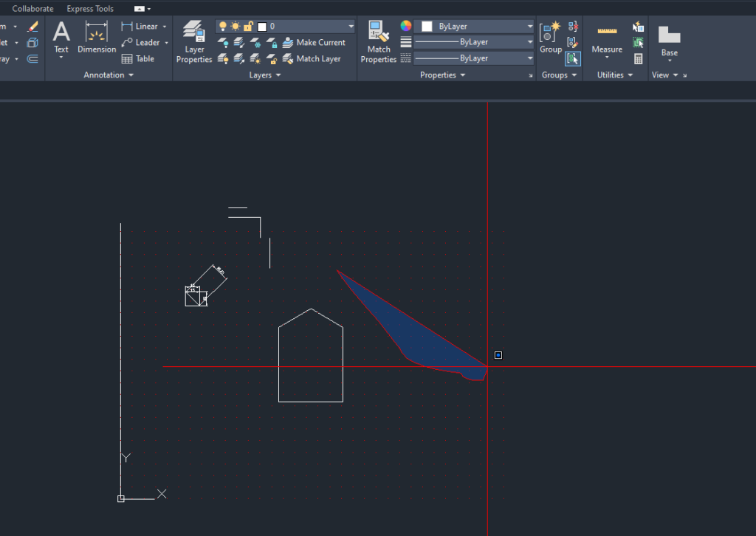756x536 pixels.
Task: Expand the Groups panel
Action: (x=560, y=75)
